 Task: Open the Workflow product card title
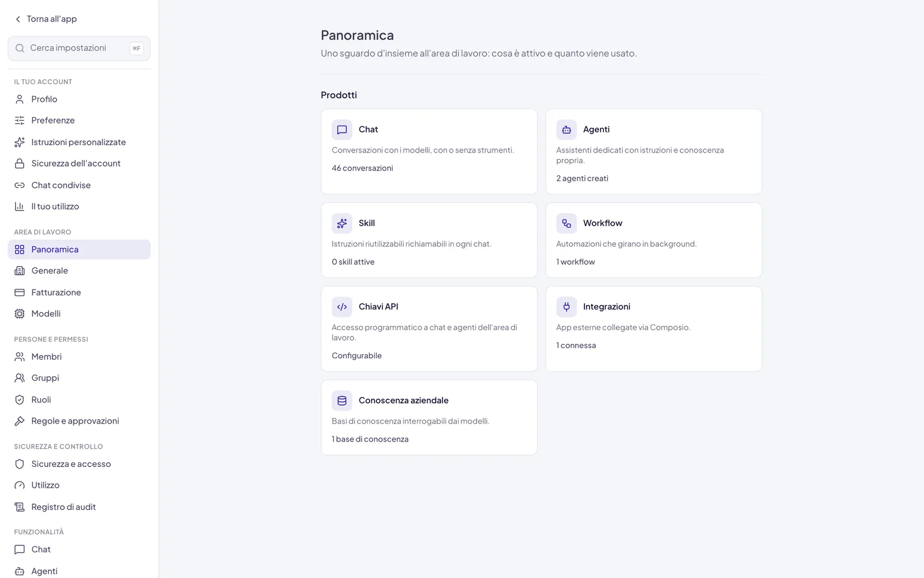click(602, 223)
